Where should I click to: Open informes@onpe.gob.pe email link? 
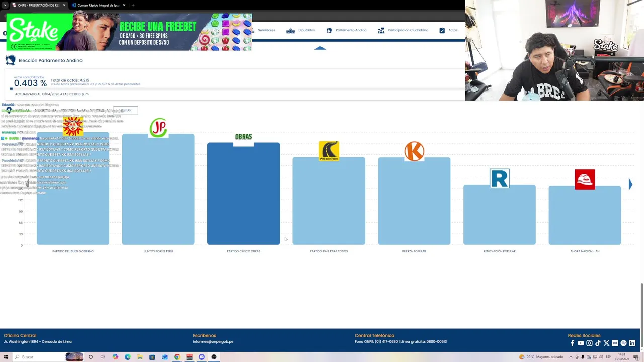click(x=214, y=342)
